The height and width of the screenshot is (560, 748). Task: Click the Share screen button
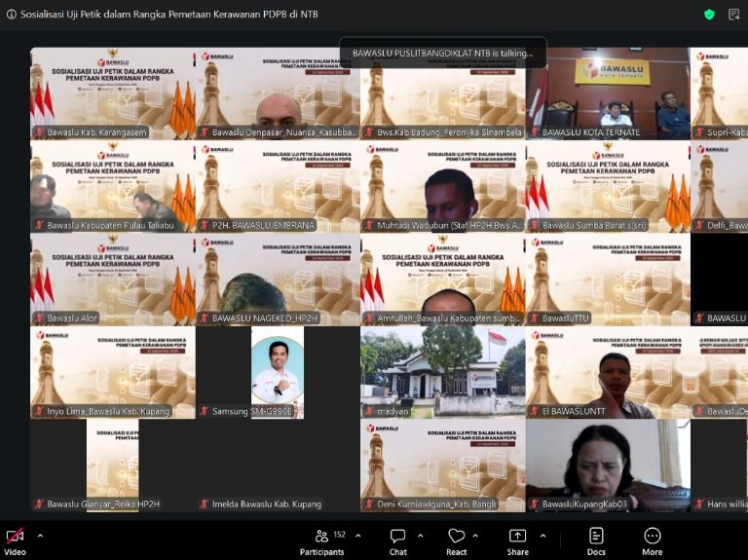[x=517, y=541]
